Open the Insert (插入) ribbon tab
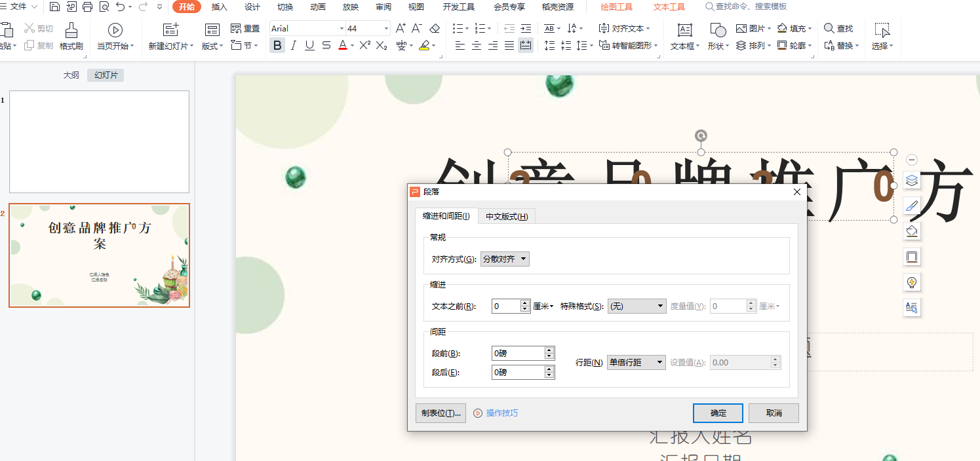 (x=220, y=7)
